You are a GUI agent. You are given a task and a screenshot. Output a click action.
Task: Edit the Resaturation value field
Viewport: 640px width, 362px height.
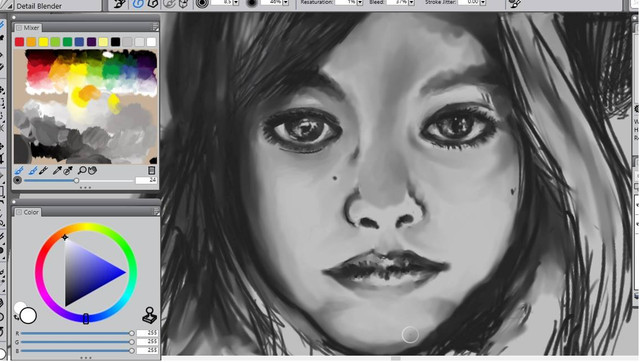(346, 2)
